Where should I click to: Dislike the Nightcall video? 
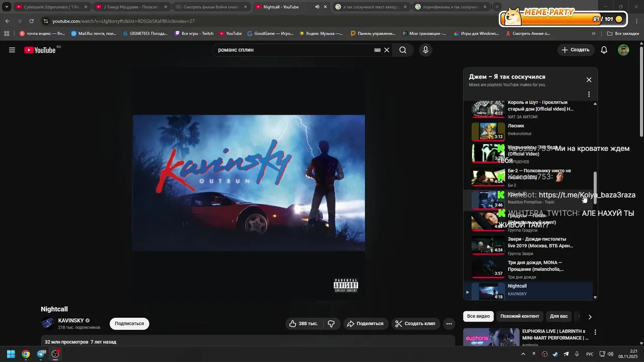tap(332, 324)
